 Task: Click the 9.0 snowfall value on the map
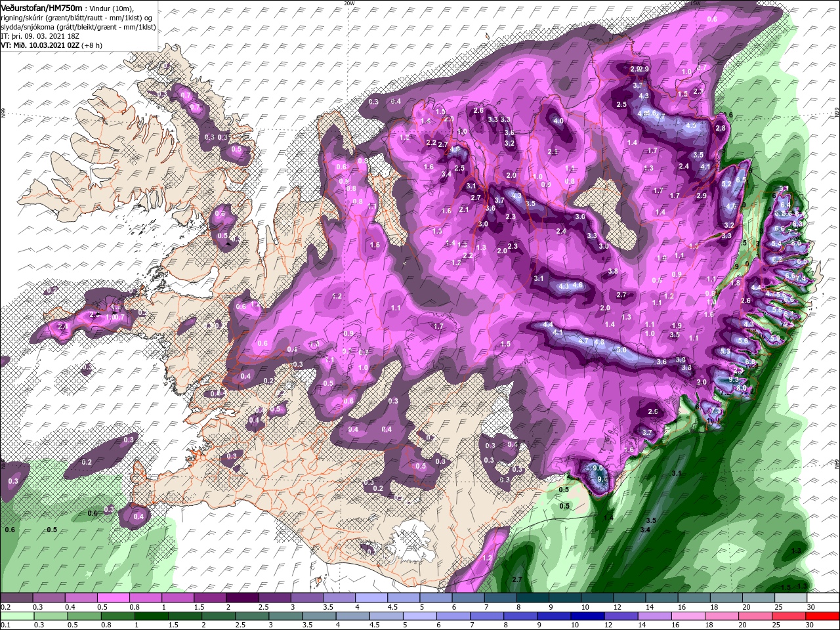click(x=598, y=468)
